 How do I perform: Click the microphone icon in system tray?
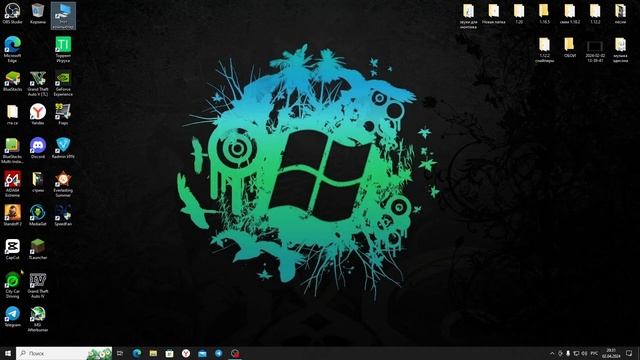pyautogui.click(x=568, y=353)
